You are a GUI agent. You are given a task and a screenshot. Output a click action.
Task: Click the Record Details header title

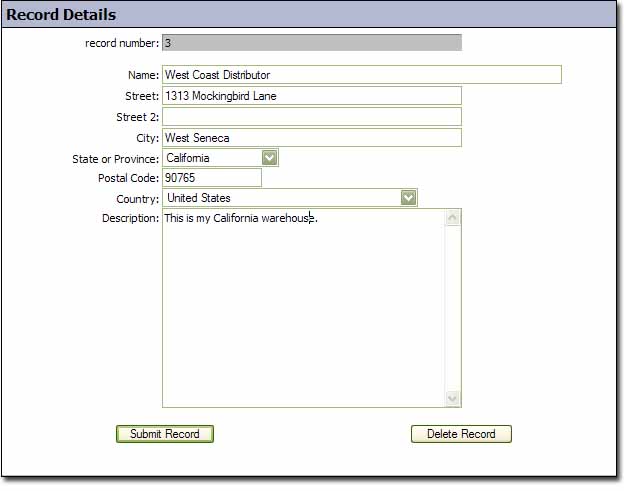(x=62, y=15)
